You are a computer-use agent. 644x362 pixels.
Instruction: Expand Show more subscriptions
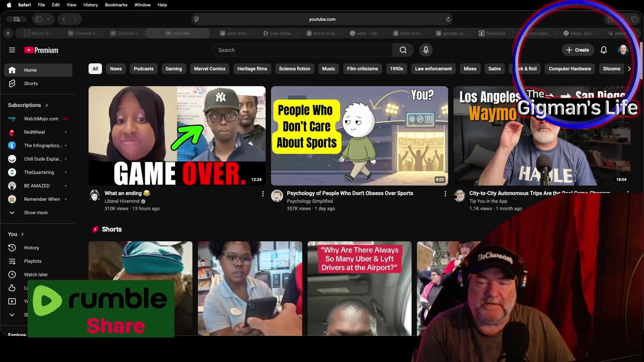point(38,213)
